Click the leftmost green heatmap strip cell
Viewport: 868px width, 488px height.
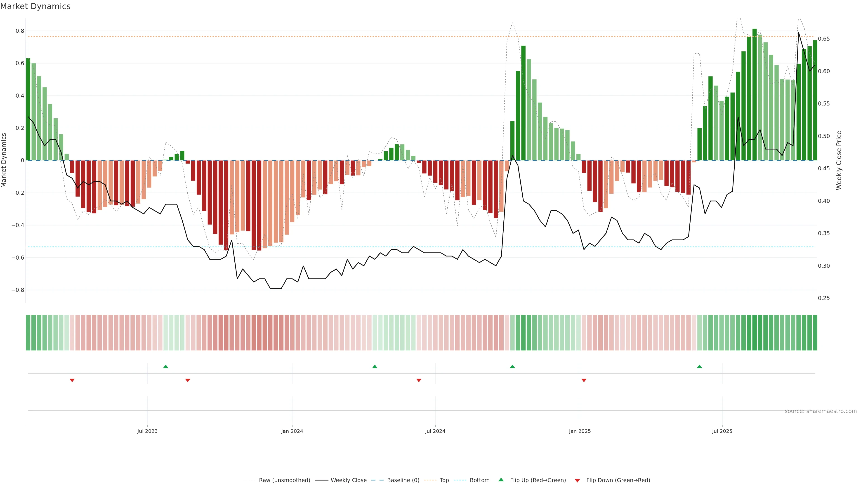point(28,333)
